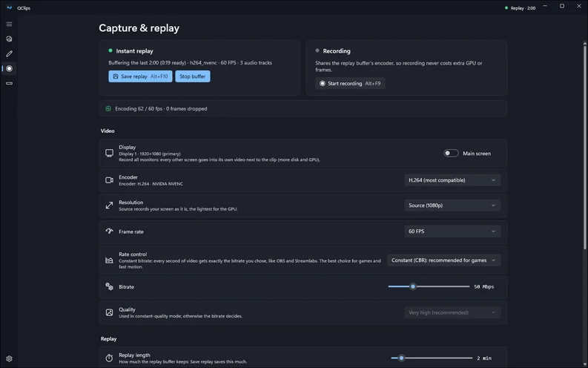Screen dimensions: 588x368
Task: Click the Replay · 2:00 status indicator
Action: 520,8
